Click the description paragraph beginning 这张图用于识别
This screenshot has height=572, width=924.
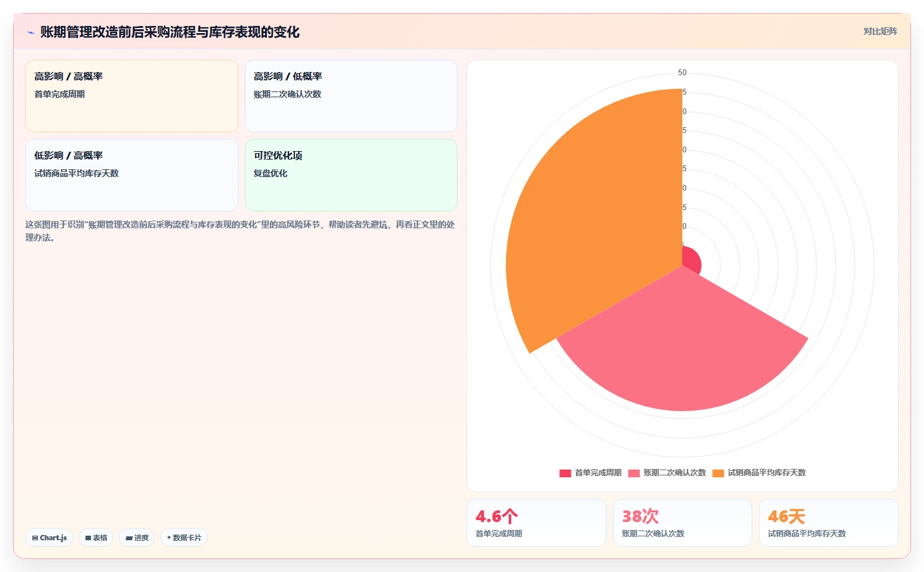point(240,231)
